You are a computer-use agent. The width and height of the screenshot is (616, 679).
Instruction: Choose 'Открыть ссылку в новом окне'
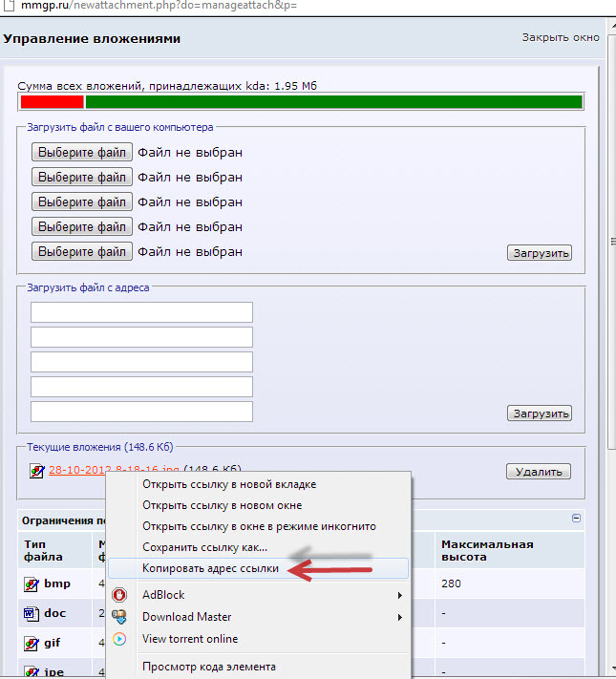click(259, 505)
